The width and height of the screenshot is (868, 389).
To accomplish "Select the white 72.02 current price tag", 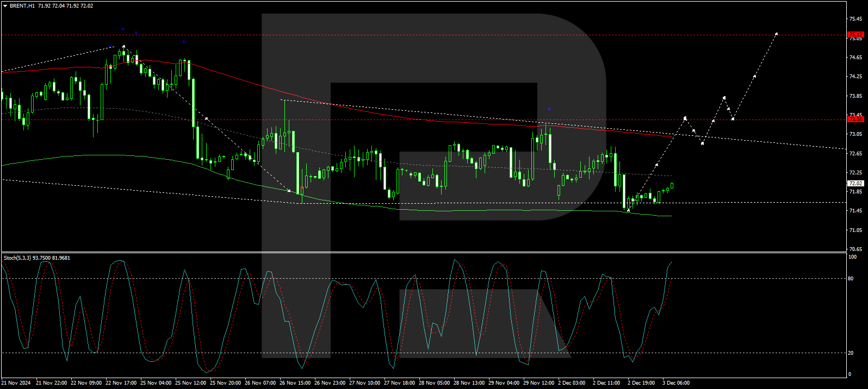I will coord(855,184).
